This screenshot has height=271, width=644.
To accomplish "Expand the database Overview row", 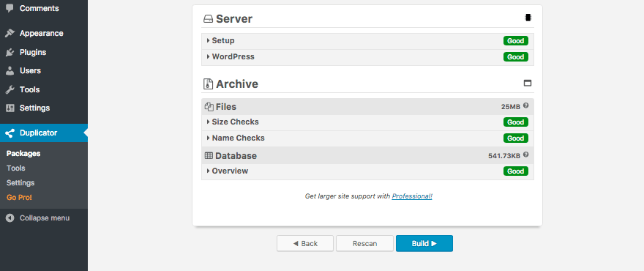I will tap(367, 171).
